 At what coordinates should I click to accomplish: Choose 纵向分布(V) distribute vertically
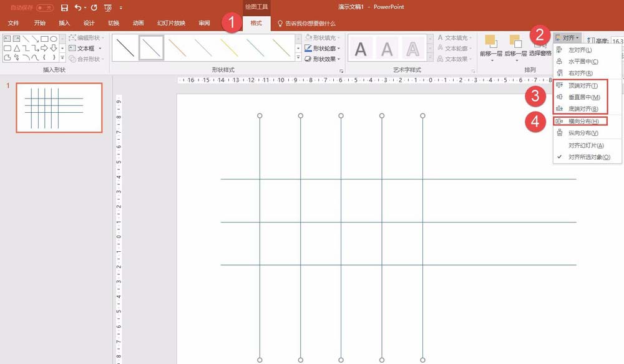pos(587,133)
